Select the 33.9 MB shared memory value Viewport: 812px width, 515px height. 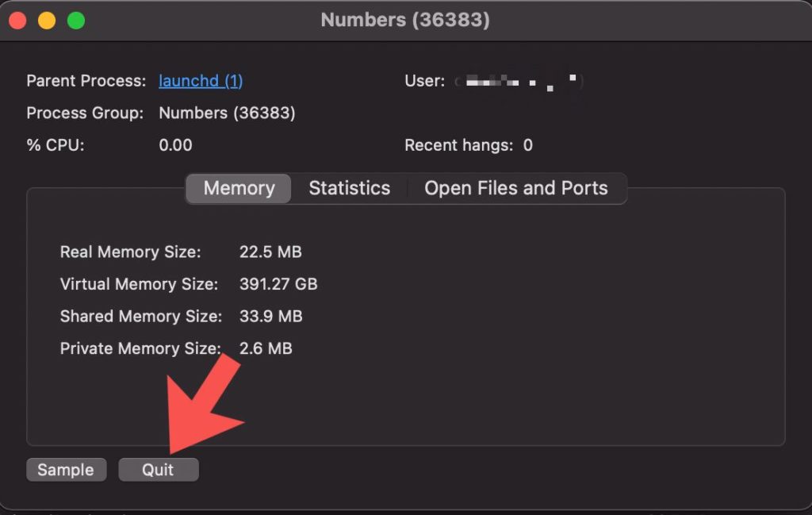(271, 316)
